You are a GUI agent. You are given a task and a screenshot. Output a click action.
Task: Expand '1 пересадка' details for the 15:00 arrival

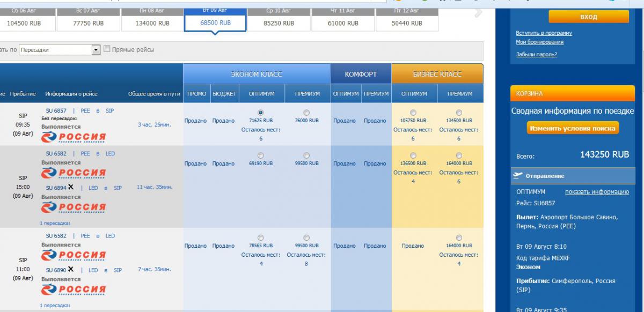coord(55,223)
